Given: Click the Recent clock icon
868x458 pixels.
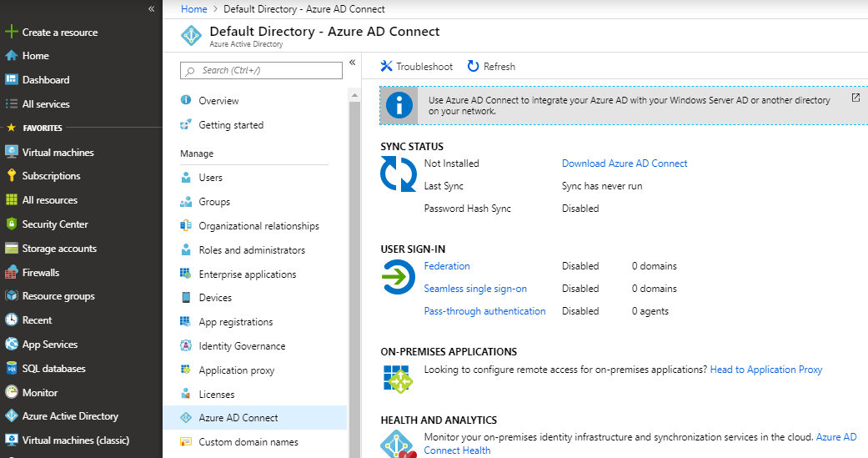Looking at the screenshot, I should click(11, 320).
